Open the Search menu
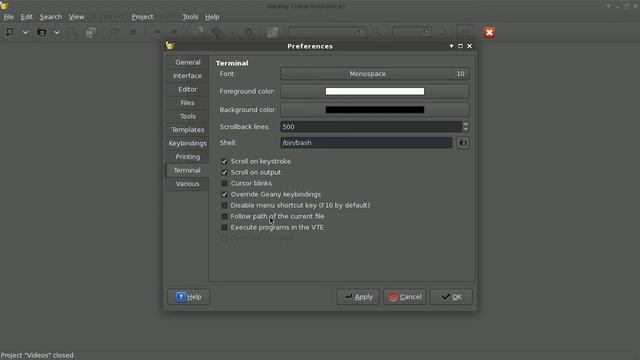Image resolution: width=640 pixels, height=360 pixels. click(x=51, y=17)
